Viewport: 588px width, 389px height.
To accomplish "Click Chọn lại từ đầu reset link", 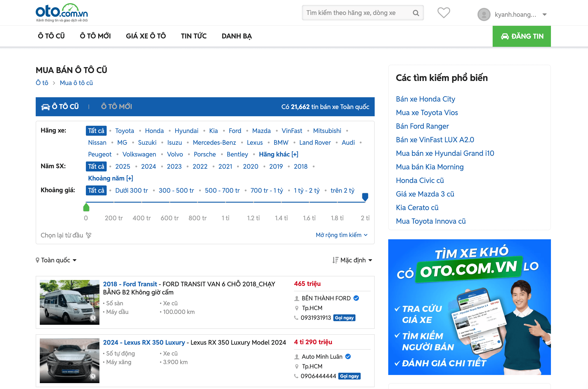I will tap(66, 235).
